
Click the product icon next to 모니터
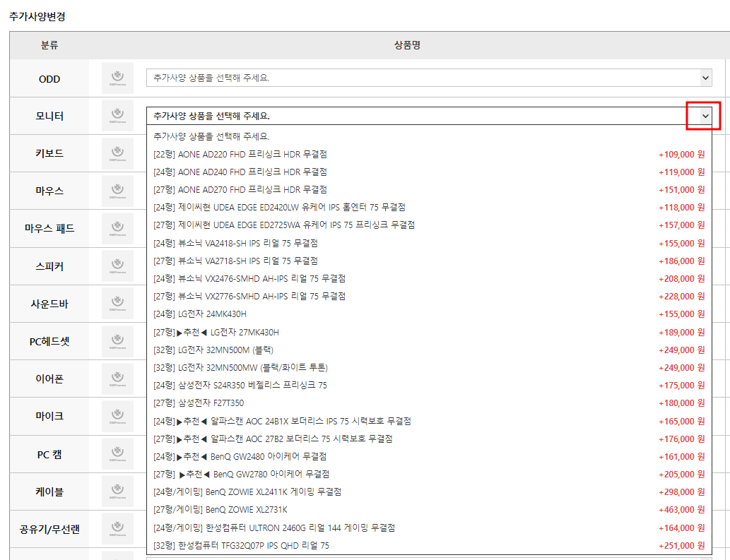pos(117,115)
